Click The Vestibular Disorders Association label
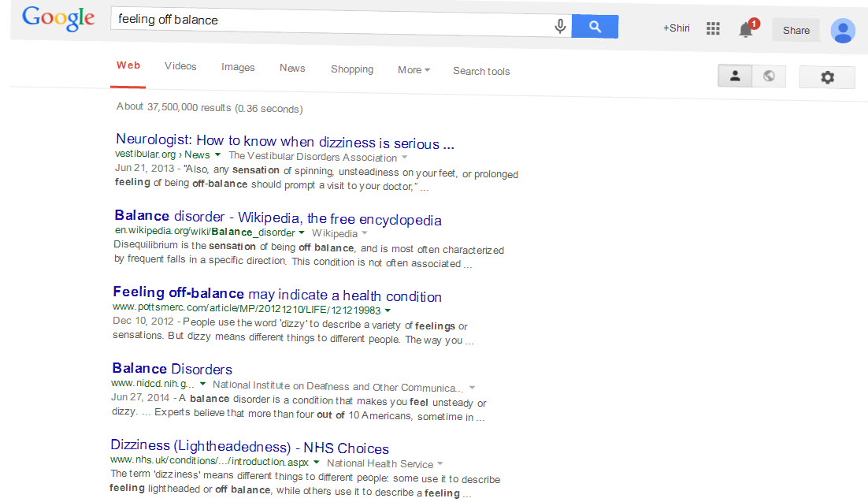 (313, 157)
